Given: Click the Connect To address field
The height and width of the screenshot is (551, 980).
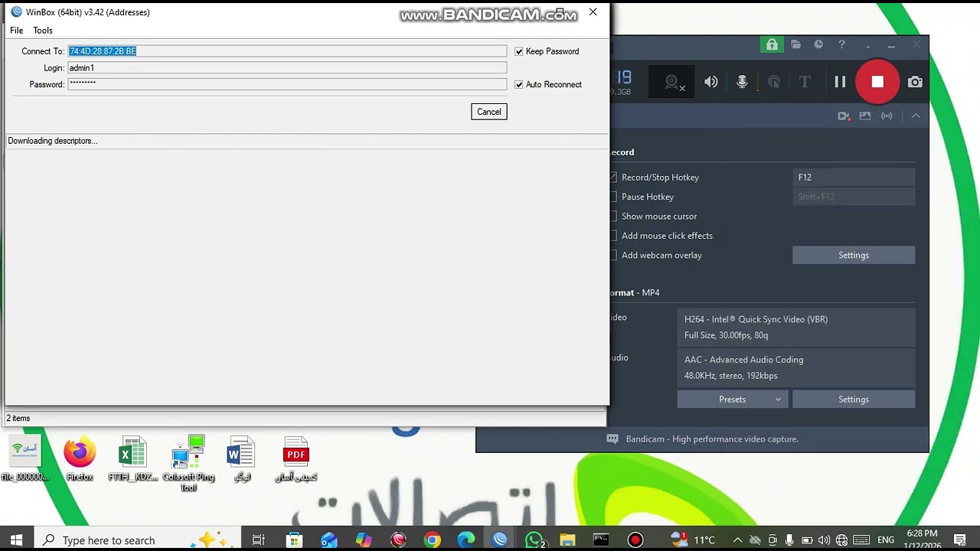Looking at the screenshot, I should click(x=287, y=51).
